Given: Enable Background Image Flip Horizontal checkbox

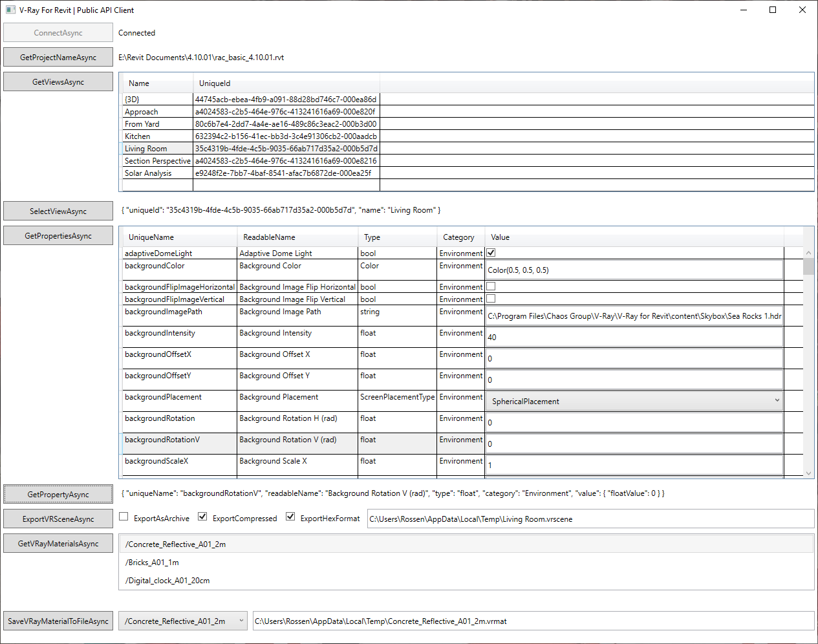Looking at the screenshot, I should pos(491,286).
